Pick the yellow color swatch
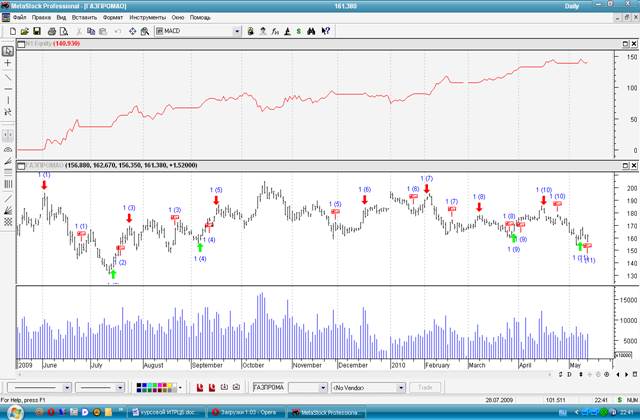The height and width of the screenshot is (420, 640). pyautogui.click(x=168, y=385)
